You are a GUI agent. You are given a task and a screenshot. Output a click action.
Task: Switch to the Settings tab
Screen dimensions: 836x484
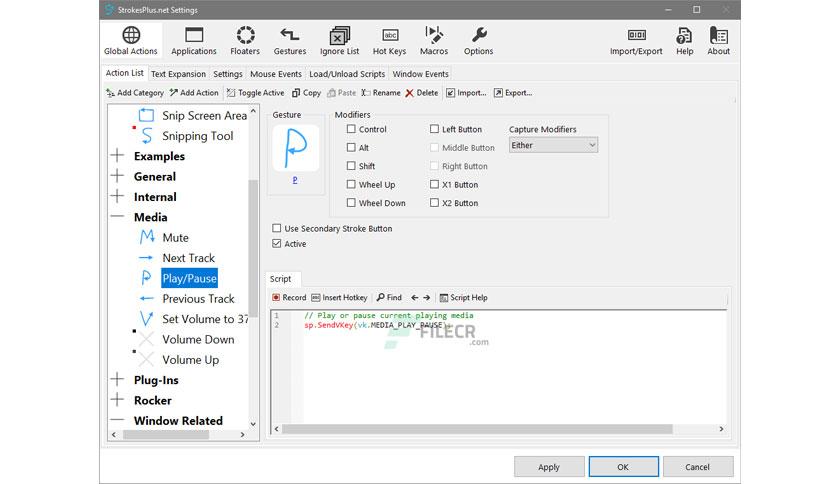click(x=228, y=74)
